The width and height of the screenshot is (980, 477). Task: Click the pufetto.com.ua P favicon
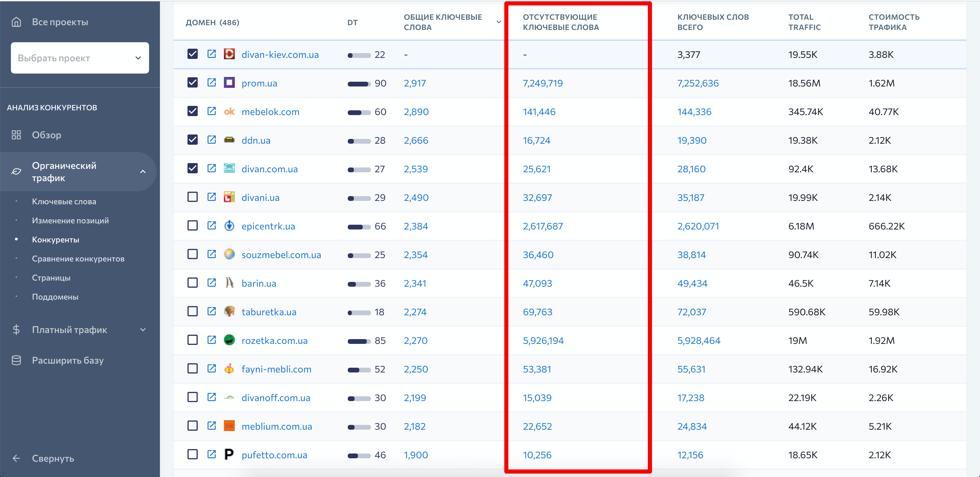(x=229, y=454)
